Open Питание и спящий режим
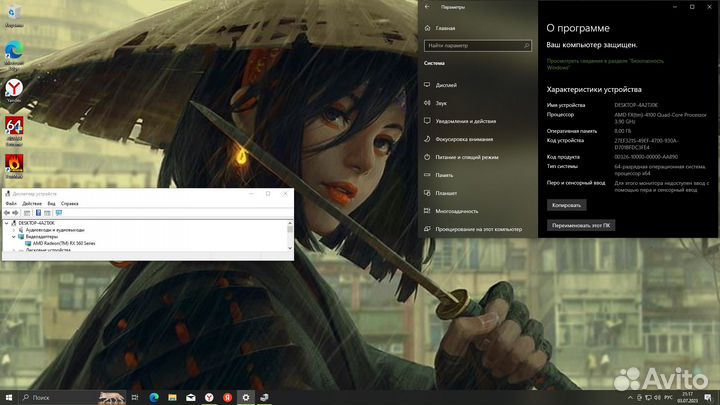Screen dimensions: 720x405 pos(467,157)
